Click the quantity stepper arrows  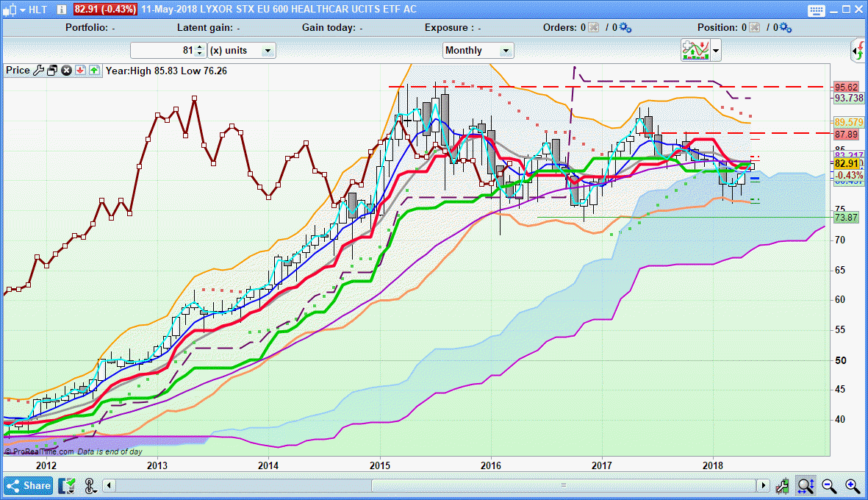pyautogui.click(x=200, y=51)
